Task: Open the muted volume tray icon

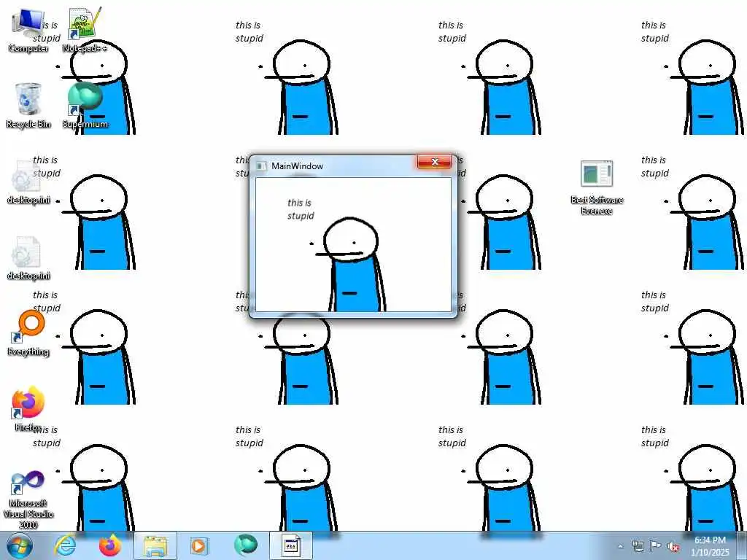Action: (673, 546)
